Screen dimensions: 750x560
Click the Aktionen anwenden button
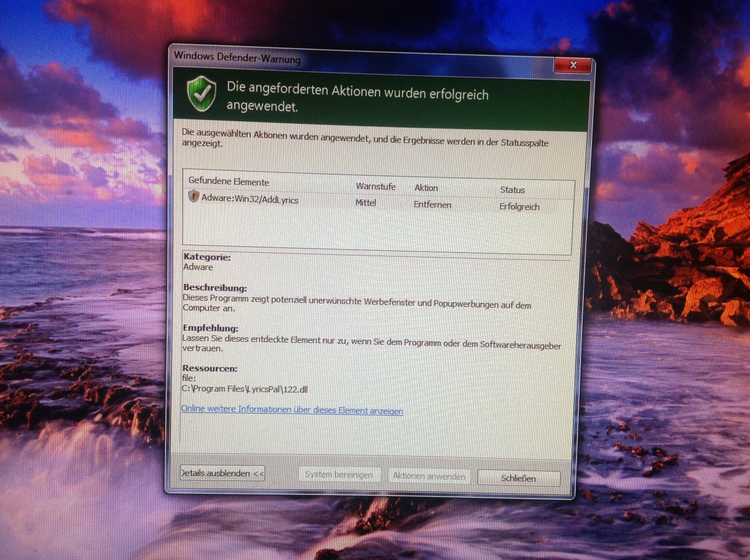click(429, 476)
